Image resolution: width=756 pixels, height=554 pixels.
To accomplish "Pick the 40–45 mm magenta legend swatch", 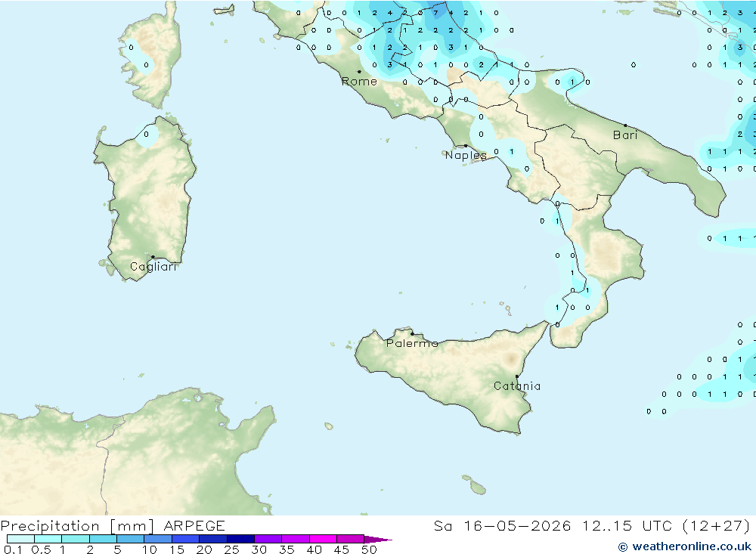I will point(323,539).
